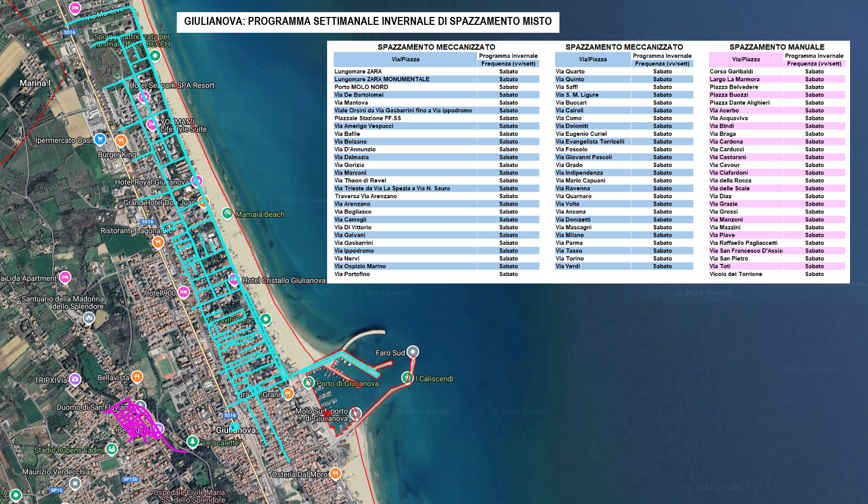Select the Faro Sud location marker

tap(413, 352)
